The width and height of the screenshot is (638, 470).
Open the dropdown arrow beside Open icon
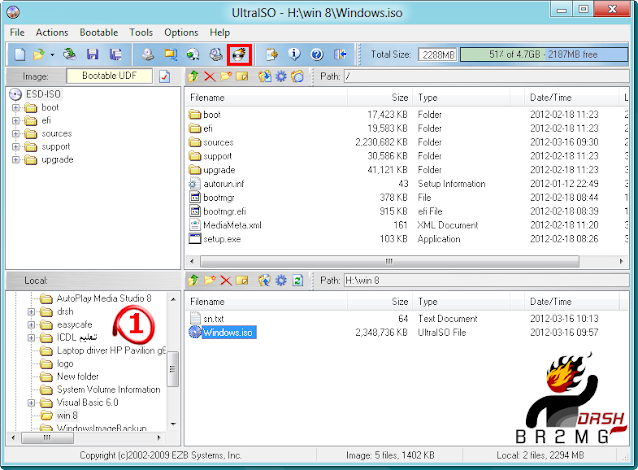coord(52,55)
